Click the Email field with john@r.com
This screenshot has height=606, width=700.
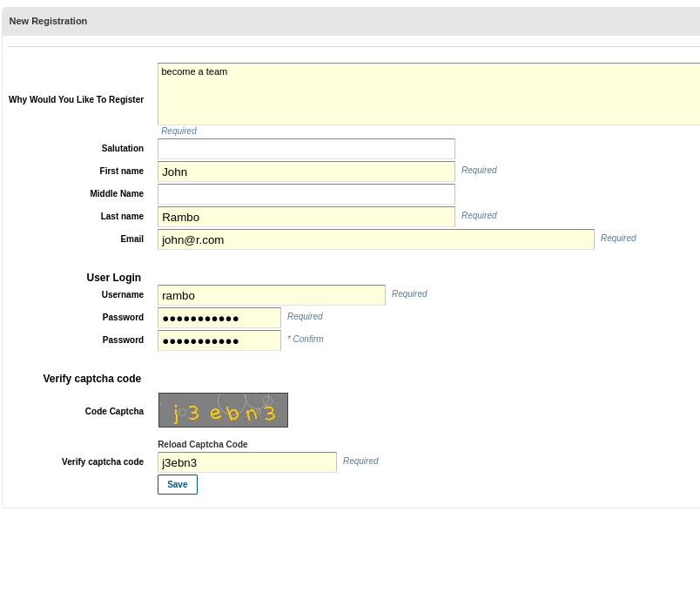coord(376,239)
